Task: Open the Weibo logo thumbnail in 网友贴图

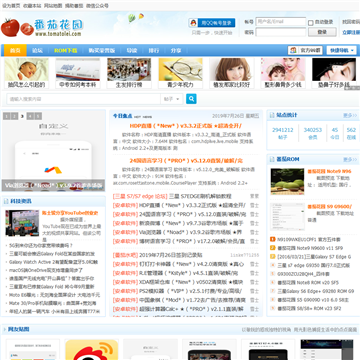Action: pyautogui.click(x=92, y=350)
